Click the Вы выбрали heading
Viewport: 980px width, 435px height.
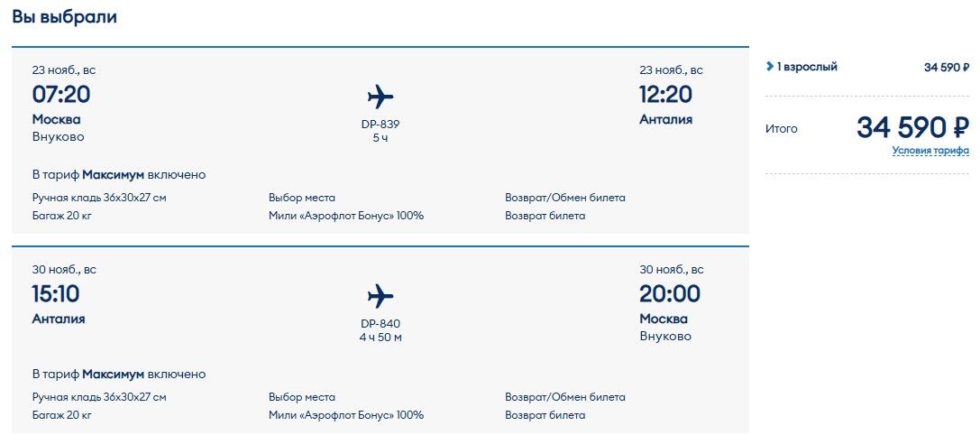pos(64,16)
